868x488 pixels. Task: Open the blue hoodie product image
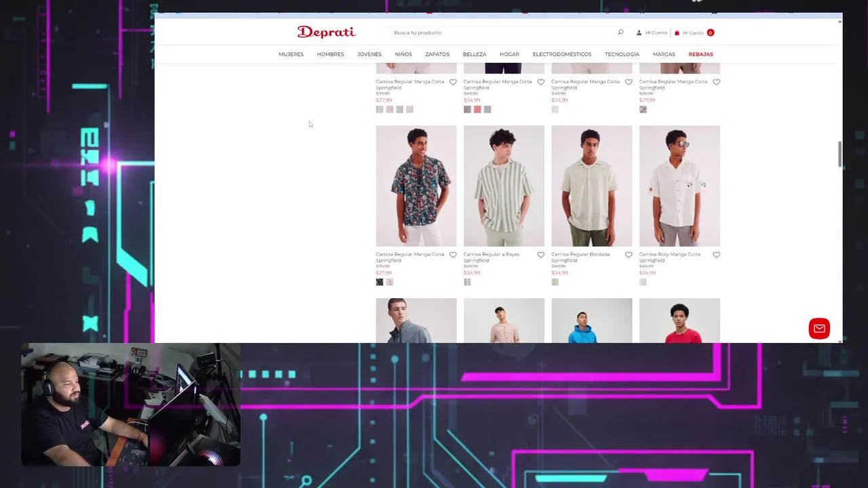coord(591,321)
